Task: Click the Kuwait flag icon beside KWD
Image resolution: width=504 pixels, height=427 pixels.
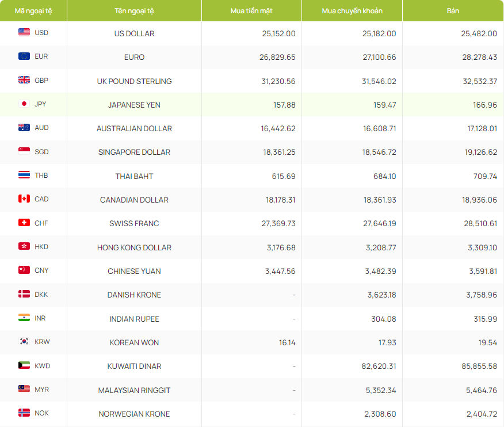Action: pos(24,365)
